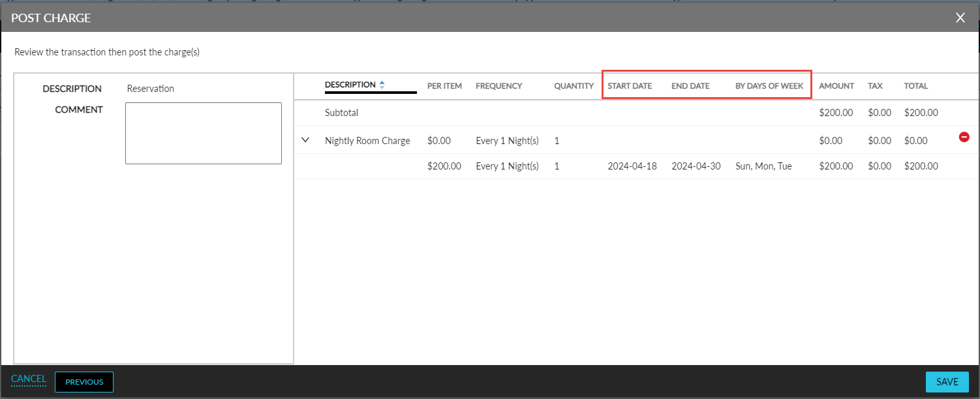
Task: Click the Frequency column header
Action: (x=499, y=86)
